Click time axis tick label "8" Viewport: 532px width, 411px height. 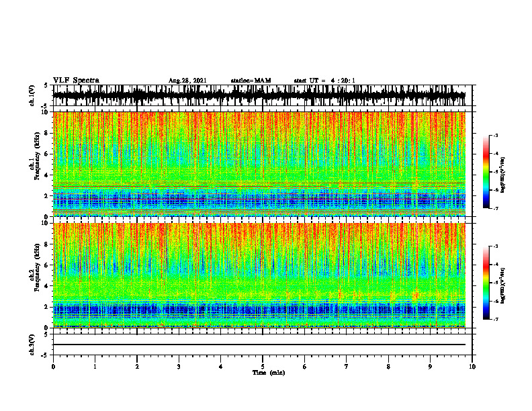388,367
